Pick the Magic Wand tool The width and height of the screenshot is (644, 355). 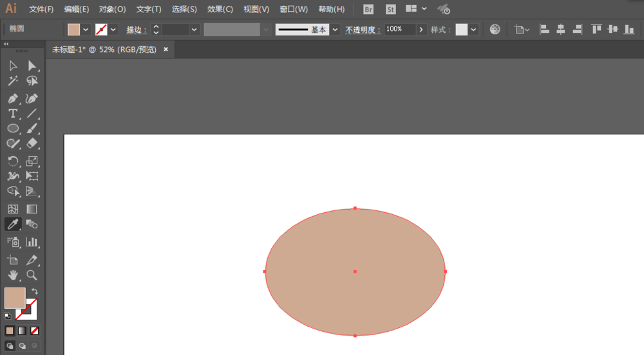pyautogui.click(x=13, y=81)
